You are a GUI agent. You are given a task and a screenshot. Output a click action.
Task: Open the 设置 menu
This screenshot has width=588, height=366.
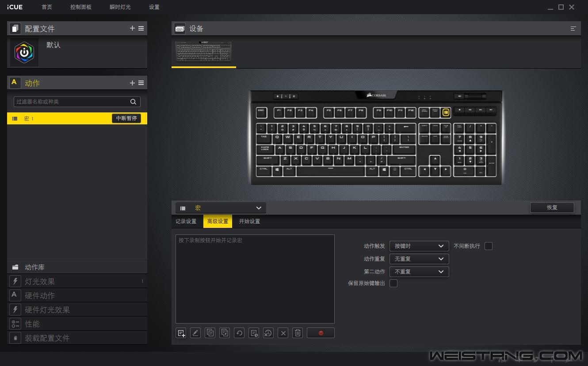tap(154, 7)
